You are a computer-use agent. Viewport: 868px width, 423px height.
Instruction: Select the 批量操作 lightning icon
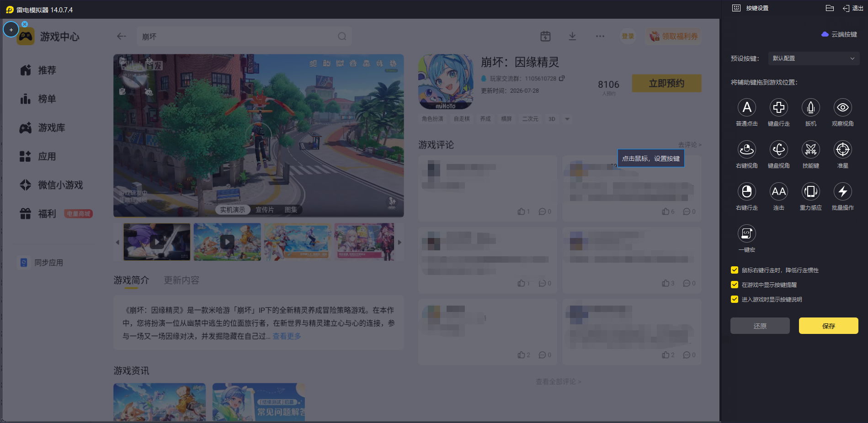point(842,191)
